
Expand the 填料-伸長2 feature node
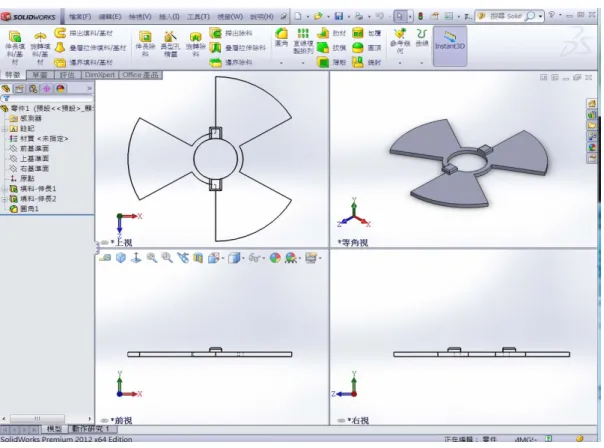(4, 199)
